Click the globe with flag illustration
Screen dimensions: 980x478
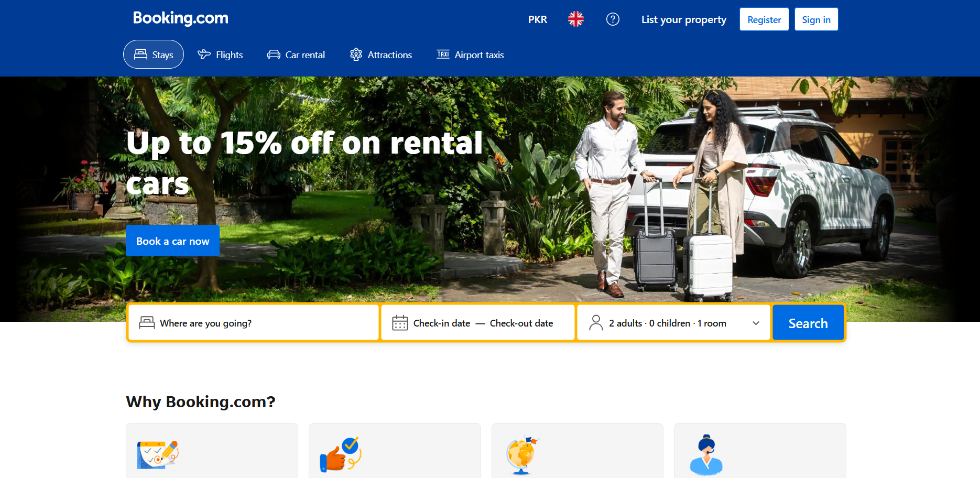522,455
